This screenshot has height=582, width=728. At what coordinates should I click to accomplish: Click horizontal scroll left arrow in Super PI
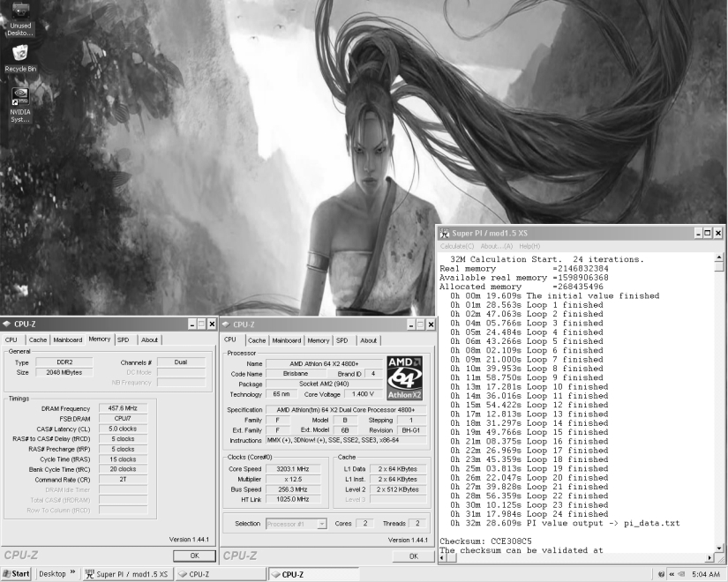443,558
